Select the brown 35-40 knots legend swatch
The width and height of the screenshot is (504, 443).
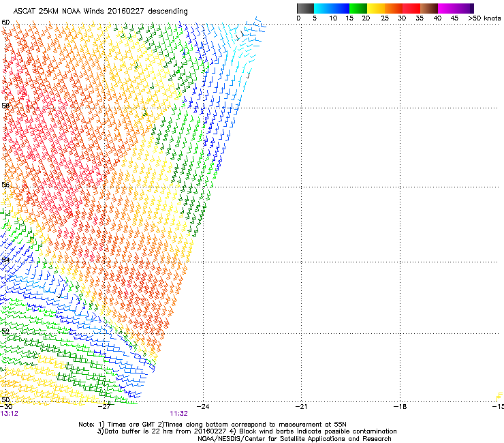(429, 8)
